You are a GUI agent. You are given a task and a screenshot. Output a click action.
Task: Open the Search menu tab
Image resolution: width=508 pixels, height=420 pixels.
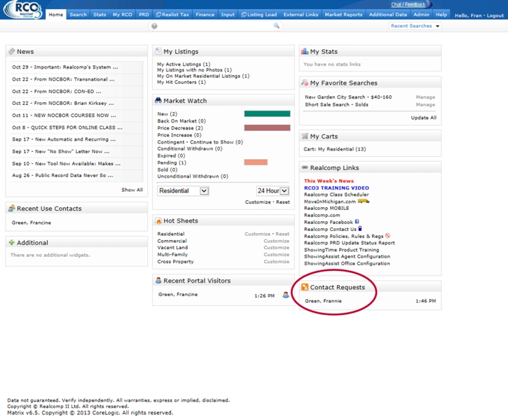(78, 15)
